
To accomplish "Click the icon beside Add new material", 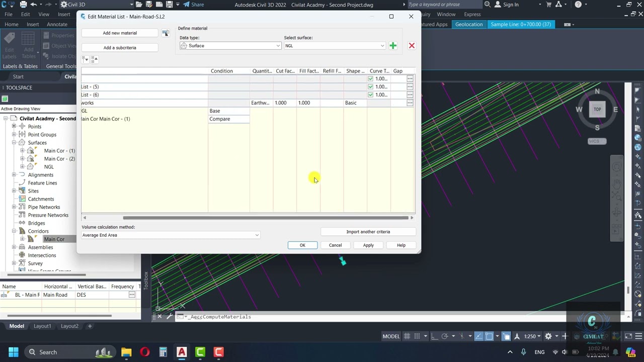I will pyautogui.click(x=165, y=33).
